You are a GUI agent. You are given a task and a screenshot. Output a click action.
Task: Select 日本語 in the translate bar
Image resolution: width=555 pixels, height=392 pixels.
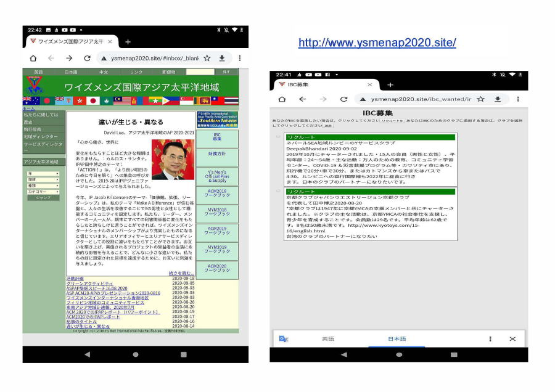[x=397, y=338]
